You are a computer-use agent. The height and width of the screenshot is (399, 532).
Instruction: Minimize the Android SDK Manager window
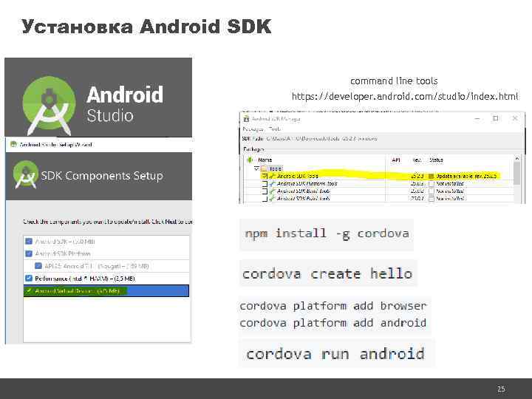click(477, 118)
